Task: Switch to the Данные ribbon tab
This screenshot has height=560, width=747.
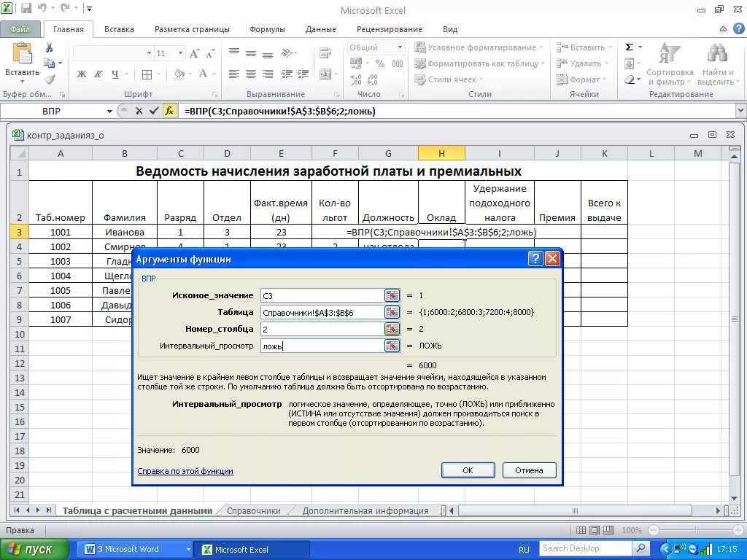Action: [x=321, y=29]
